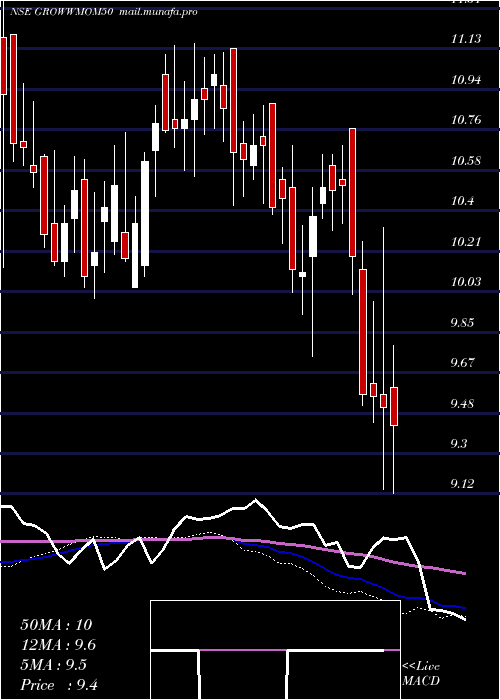Click the mail.munafa.pro watermark text
500x700 pixels.
click(x=158, y=12)
